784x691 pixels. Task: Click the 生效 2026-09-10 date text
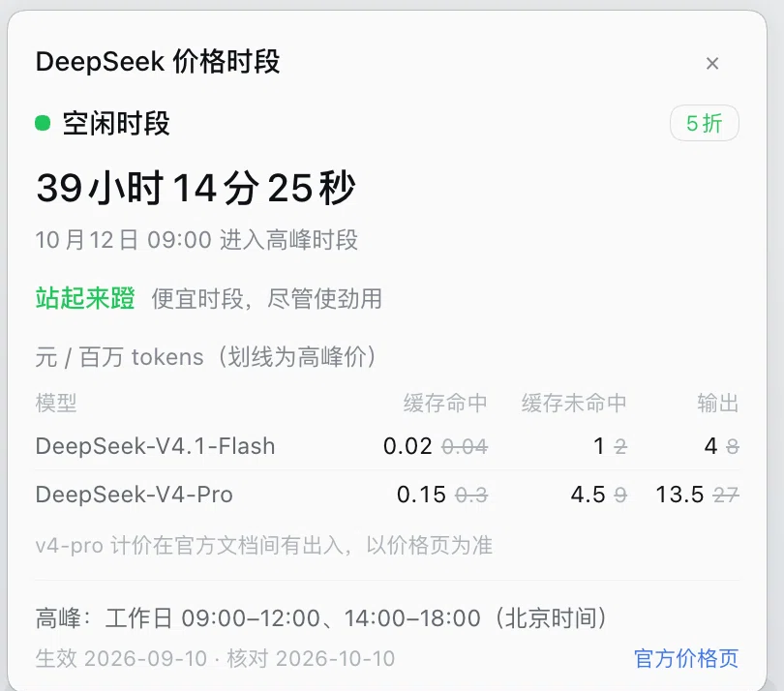coord(121,658)
